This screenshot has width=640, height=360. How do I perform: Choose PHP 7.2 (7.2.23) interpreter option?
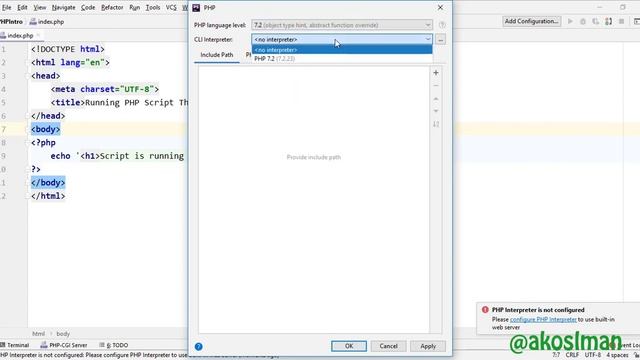click(342, 59)
